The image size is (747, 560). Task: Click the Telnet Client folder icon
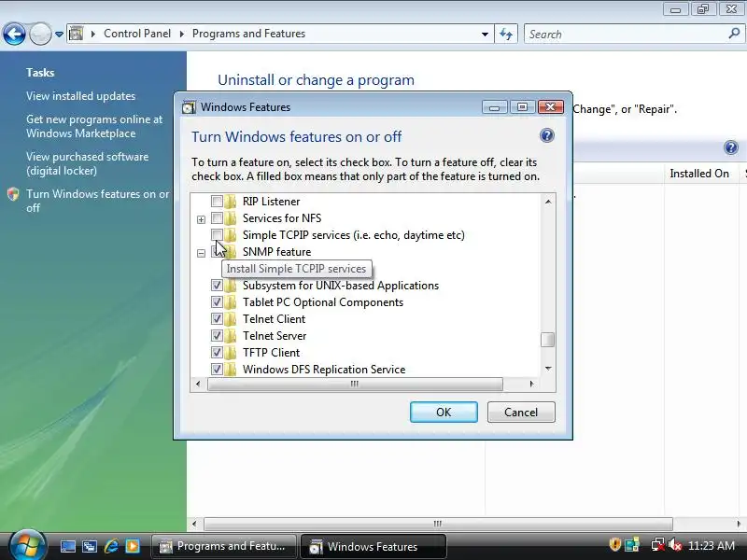(231, 318)
